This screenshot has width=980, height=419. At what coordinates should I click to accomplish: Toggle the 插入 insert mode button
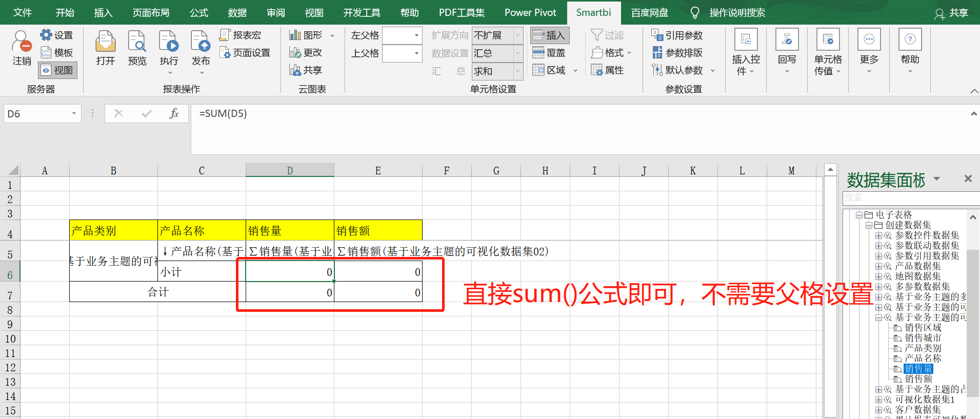tap(550, 35)
